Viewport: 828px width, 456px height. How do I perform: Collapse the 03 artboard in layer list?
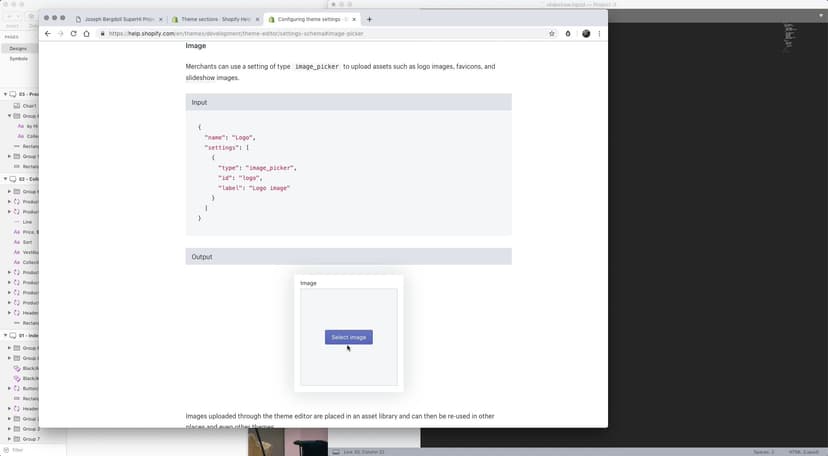(4, 94)
